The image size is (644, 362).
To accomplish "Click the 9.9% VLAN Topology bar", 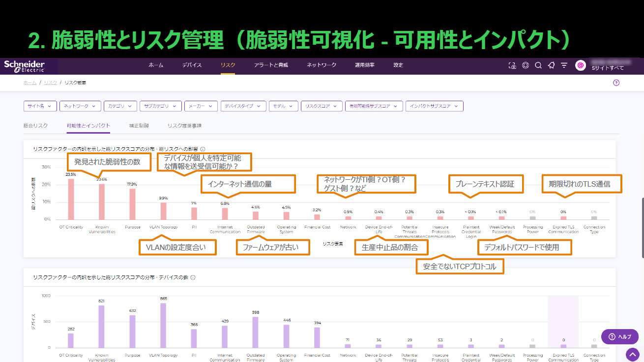I will 163,211.
